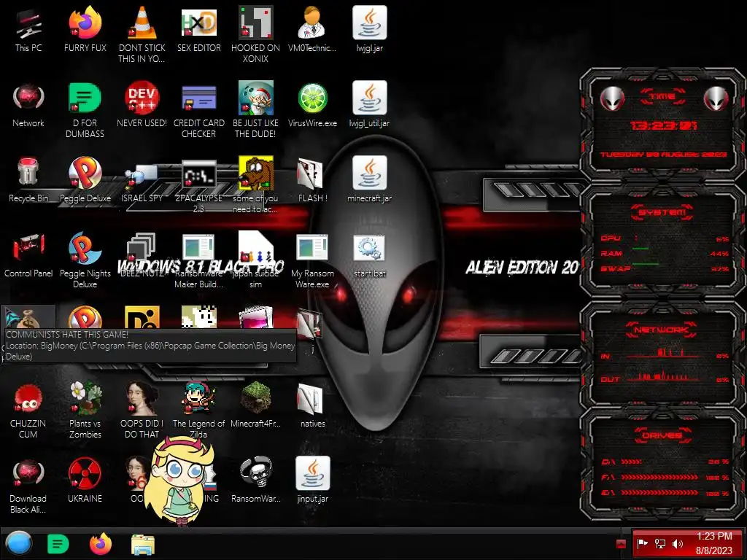Open Minecraft4Fr... grass block icon
Viewport: 747px width, 560px height.
255,398
